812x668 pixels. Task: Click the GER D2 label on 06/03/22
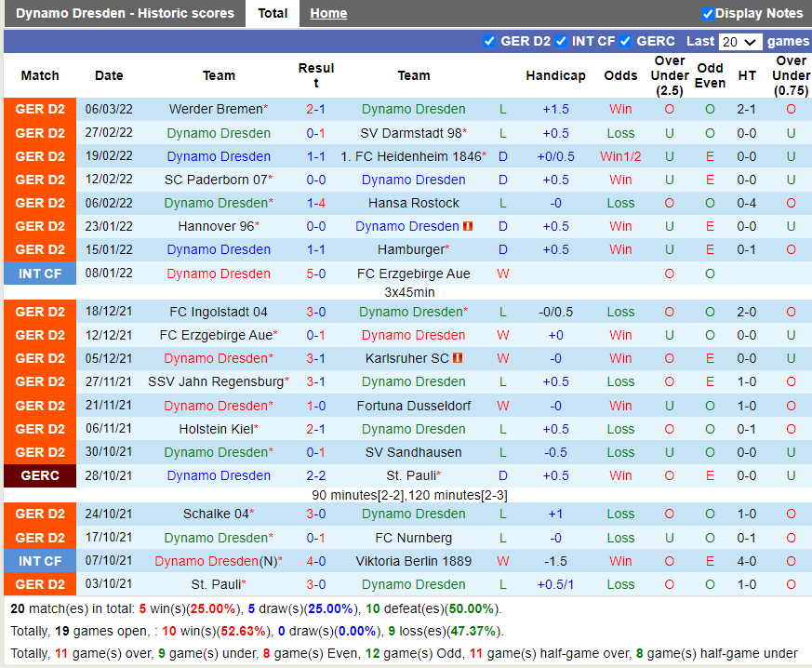coord(40,109)
